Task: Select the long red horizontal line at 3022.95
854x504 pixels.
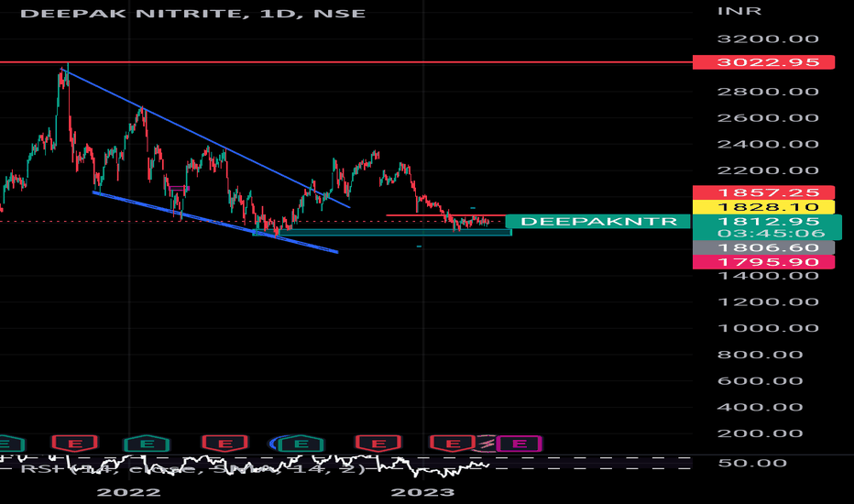Action: coord(345,62)
